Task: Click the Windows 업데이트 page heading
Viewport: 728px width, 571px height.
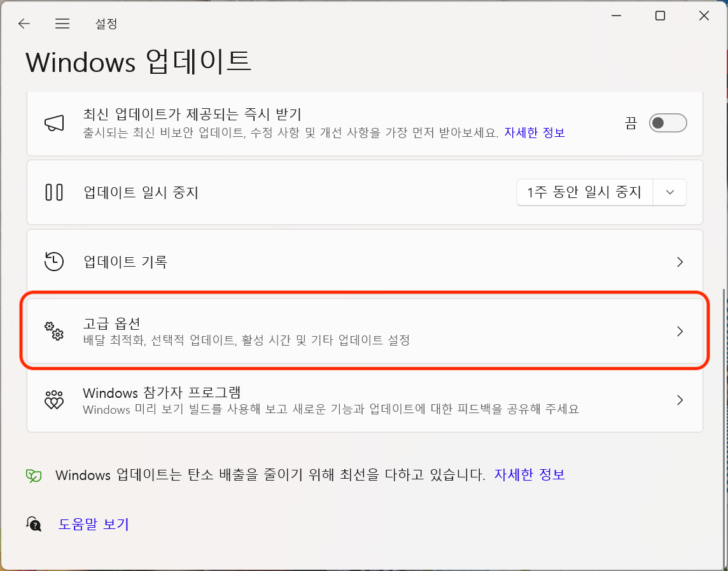Action: coord(138,62)
